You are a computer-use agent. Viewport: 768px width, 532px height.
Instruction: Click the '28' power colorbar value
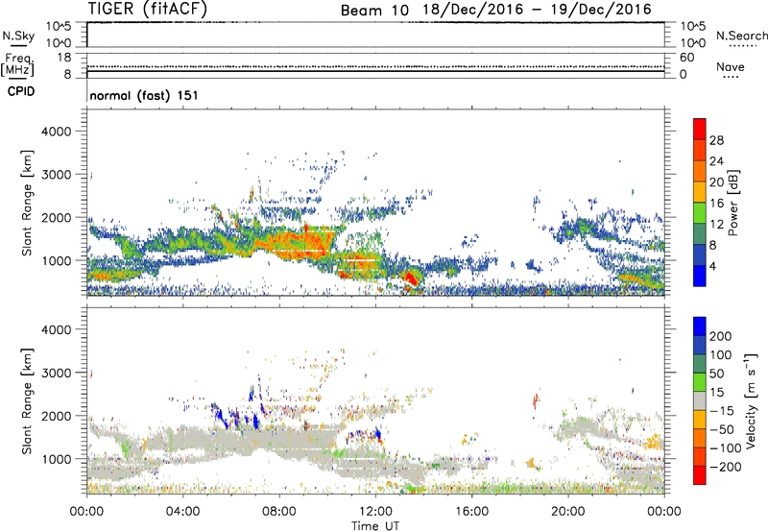click(716, 140)
